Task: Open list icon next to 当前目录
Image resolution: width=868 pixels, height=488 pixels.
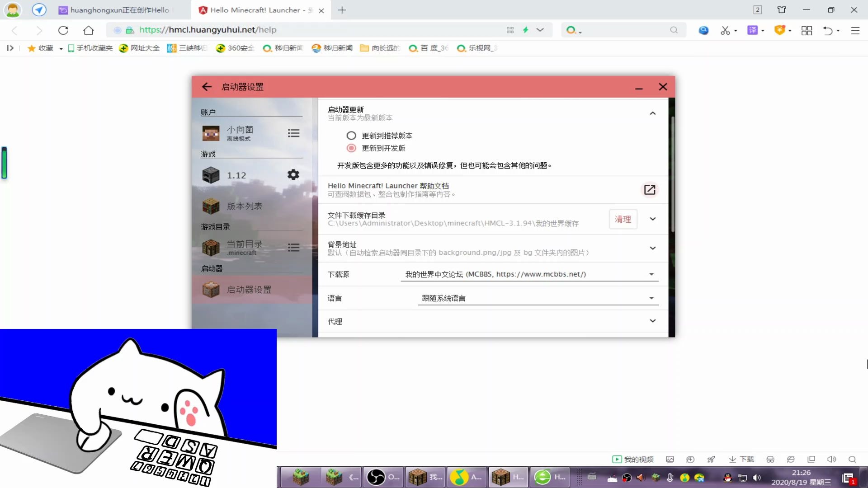Action: (x=293, y=247)
